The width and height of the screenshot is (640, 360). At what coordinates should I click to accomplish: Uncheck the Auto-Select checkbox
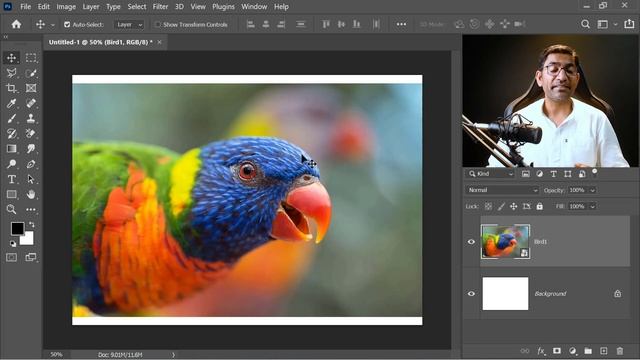pyautogui.click(x=67, y=25)
